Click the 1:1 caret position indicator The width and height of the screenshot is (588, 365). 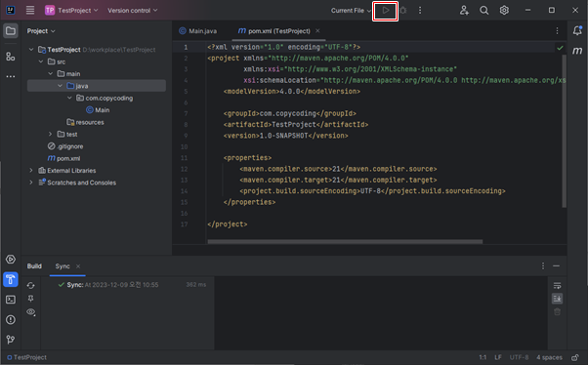(483, 357)
